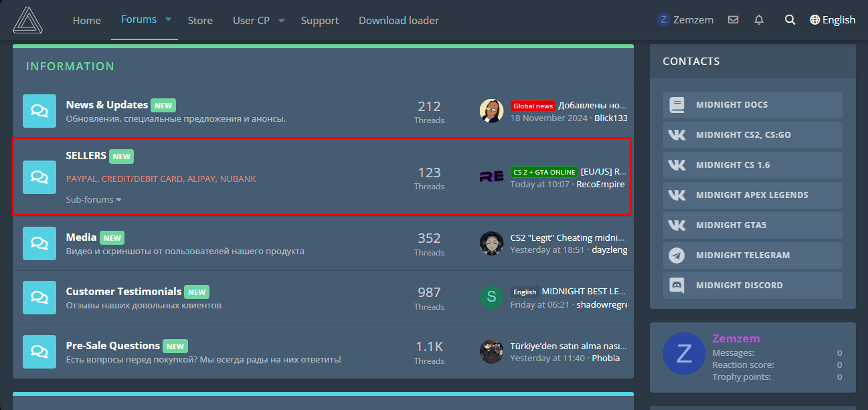The image size is (868, 410).
Task: Click the VK icon for Midnight CS 1.6
Action: 677,165
